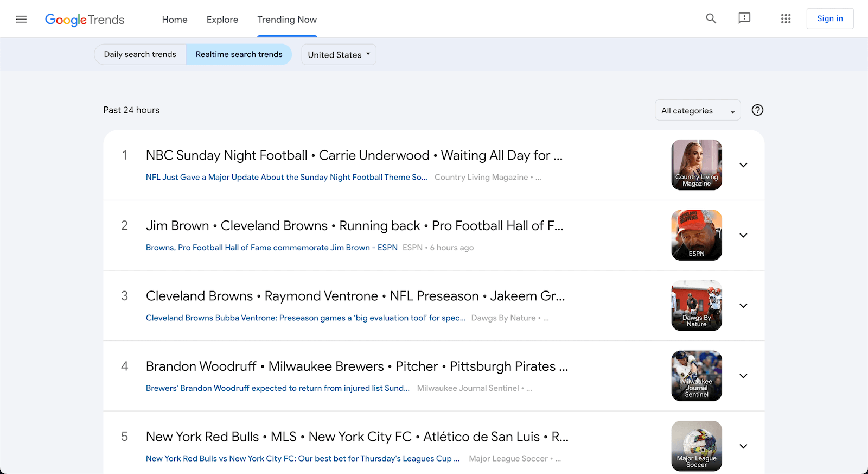
Task: Open the hamburger main menu
Action: [x=21, y=20]
